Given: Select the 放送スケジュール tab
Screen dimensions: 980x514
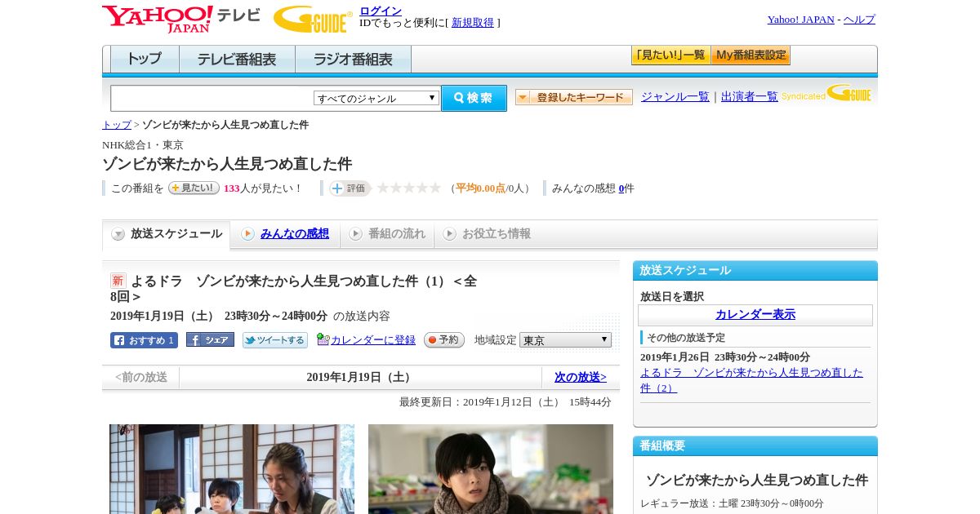Looking at the screenshot, I should coord(167,234).
